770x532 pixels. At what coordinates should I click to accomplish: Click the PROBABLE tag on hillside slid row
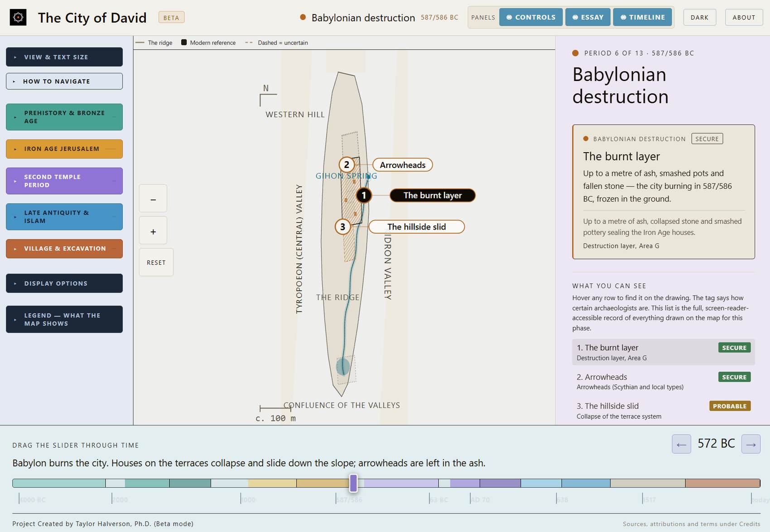point(730,406)
